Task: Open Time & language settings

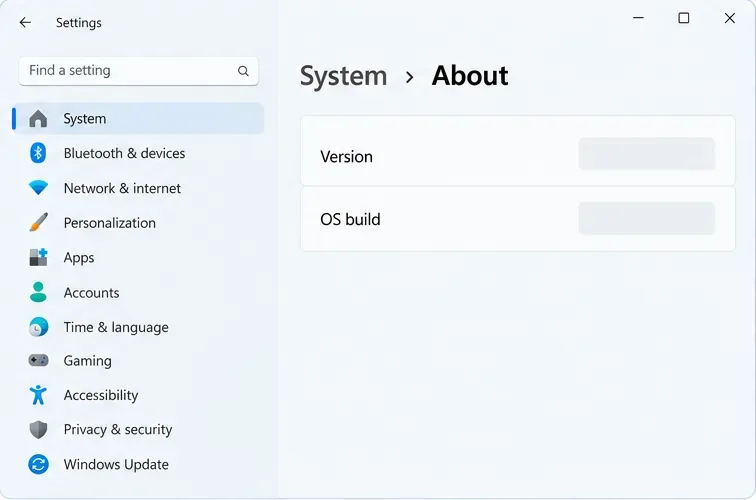Action: click(x=138, y=327)
